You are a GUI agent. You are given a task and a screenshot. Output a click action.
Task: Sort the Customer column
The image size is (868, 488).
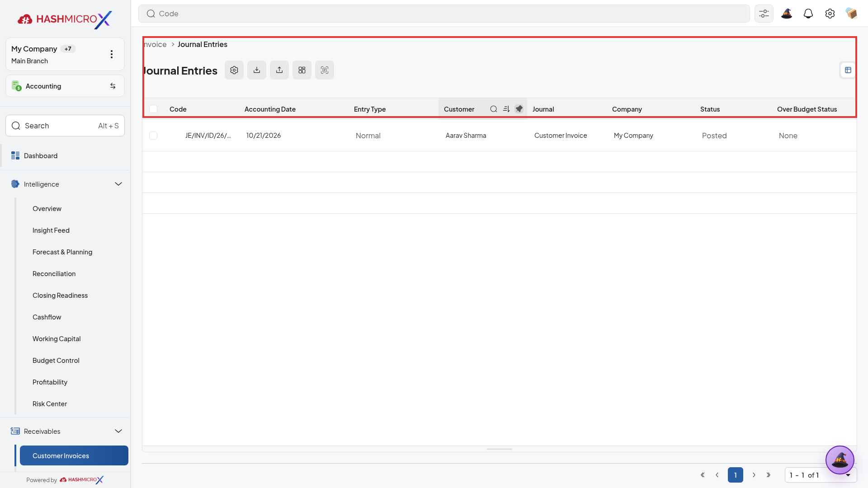tap(506, 109)
